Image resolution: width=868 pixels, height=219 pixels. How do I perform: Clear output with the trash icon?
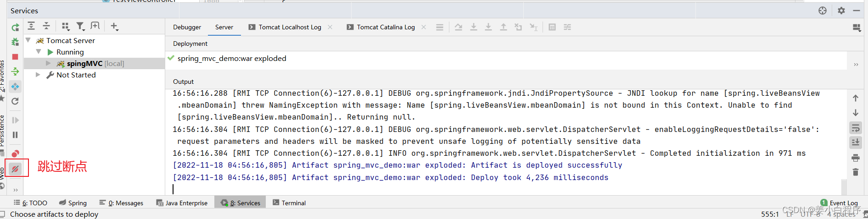tap(856, 172)
